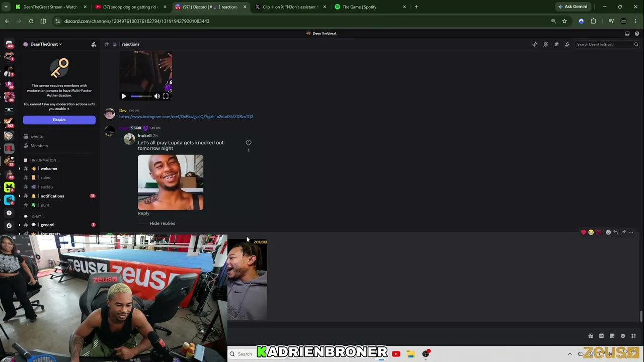Open the Members section
The image size is (644, 362).
(59, 146)
